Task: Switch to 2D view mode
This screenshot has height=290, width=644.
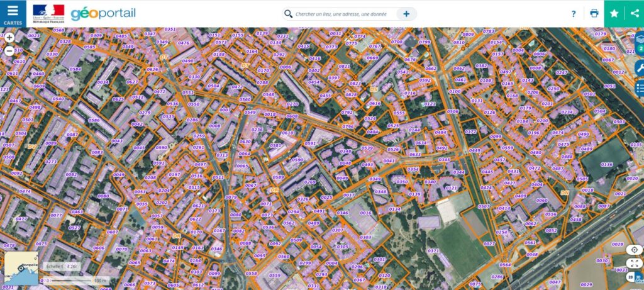Action: [630, 277]
